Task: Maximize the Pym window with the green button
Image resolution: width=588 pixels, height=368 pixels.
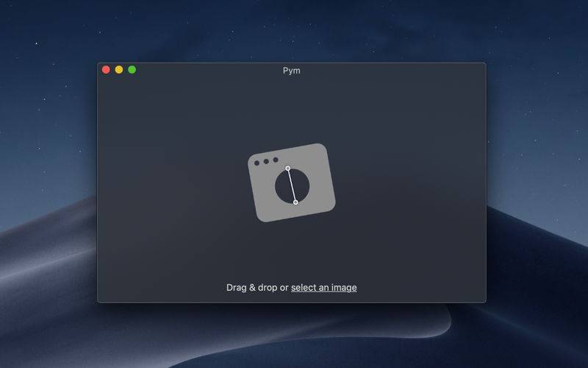Action: click(x=132, y=70)
